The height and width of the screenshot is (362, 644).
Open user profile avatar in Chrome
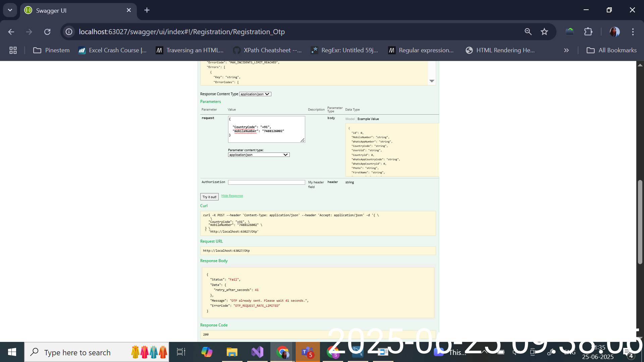click(614, 32)
